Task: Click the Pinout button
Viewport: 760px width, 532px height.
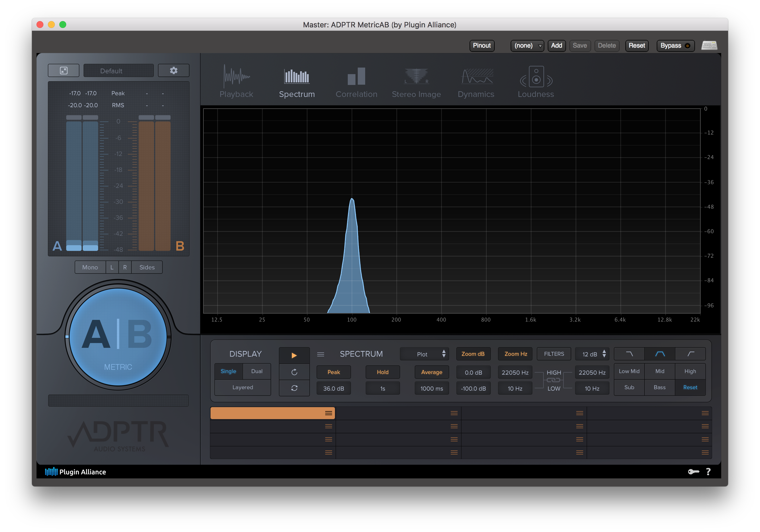Action: 482,46
